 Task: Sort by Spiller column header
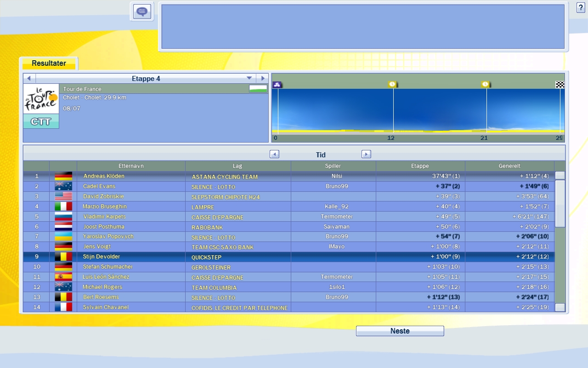334,166
